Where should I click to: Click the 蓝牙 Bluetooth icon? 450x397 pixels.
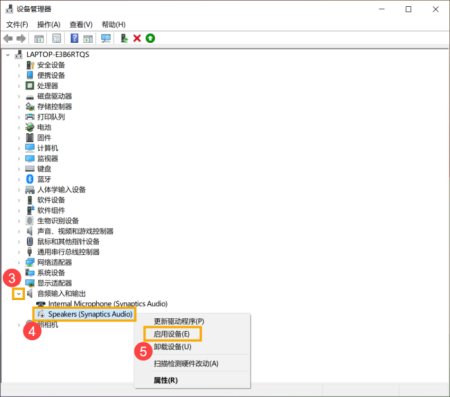[30, 179]
